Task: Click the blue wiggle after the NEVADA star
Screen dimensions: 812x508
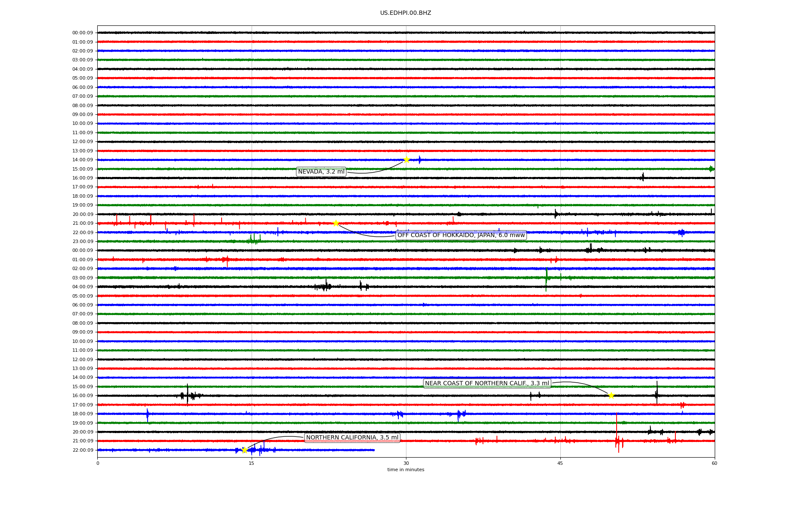Action: point(420,160)
